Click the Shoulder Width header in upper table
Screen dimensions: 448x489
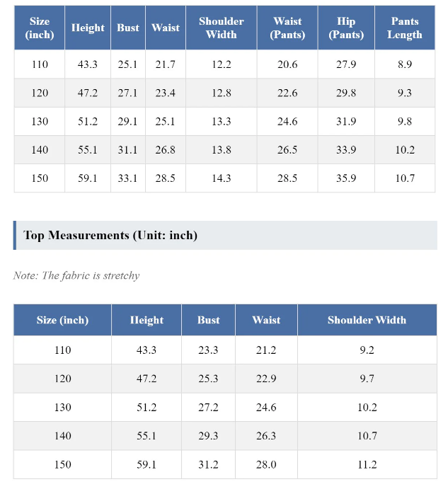point(222,28)
